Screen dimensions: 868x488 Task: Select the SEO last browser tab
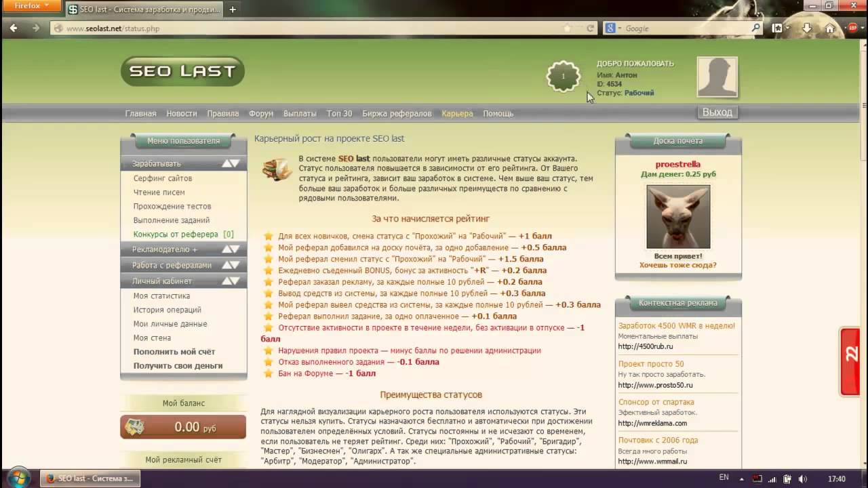[143, 9]
